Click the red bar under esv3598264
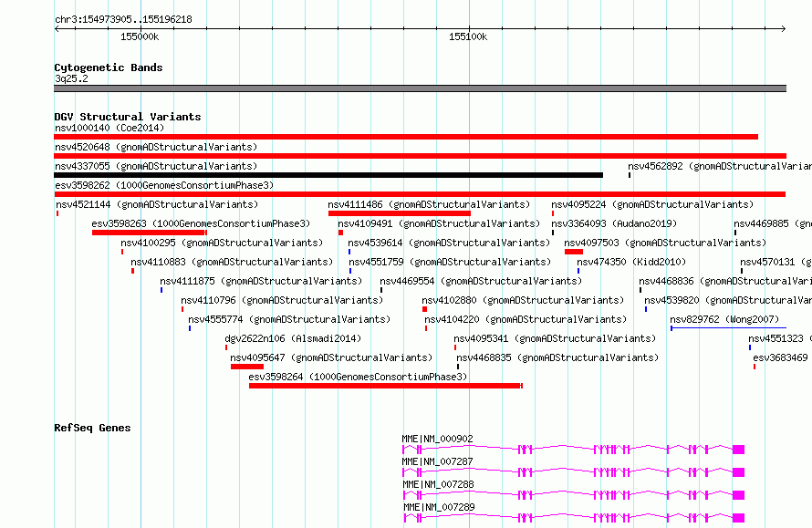The height and width of the screenshot is (528, 812). (x=386, y=386)
